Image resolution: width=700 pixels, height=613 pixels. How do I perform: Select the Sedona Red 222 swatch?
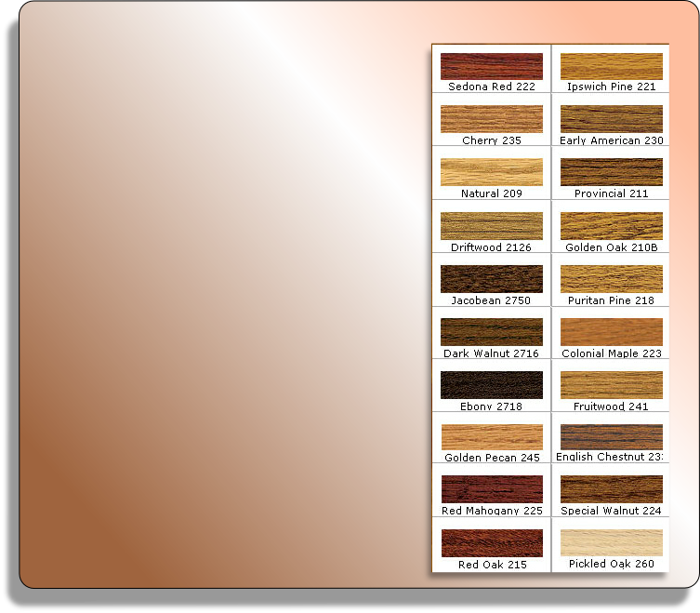[491, 67]
